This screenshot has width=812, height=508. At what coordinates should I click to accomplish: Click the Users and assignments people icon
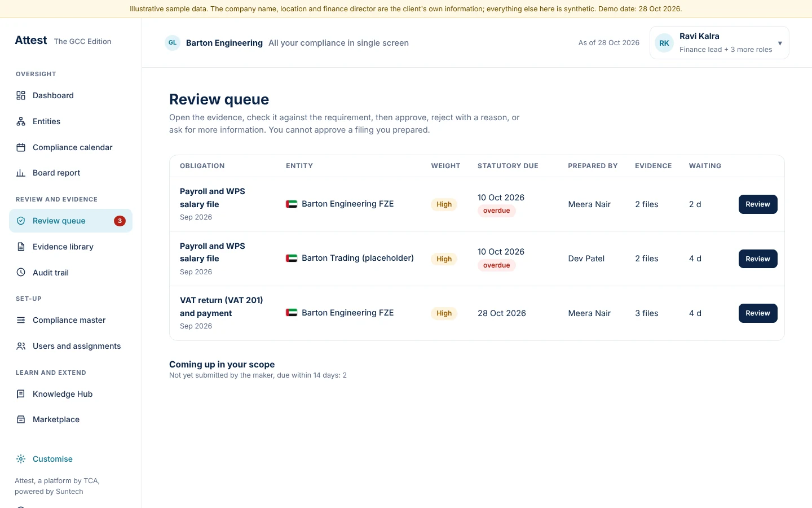tap(21, 346)
